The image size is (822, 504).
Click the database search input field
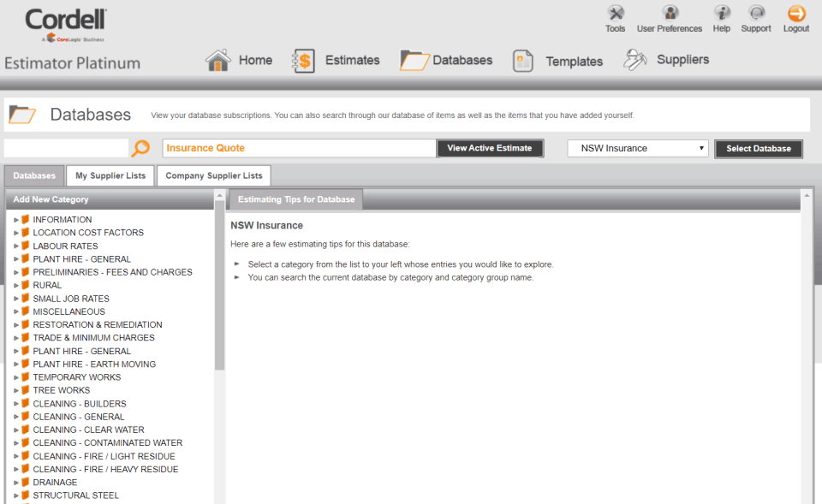pyautogui.click(x=66, y=148)
